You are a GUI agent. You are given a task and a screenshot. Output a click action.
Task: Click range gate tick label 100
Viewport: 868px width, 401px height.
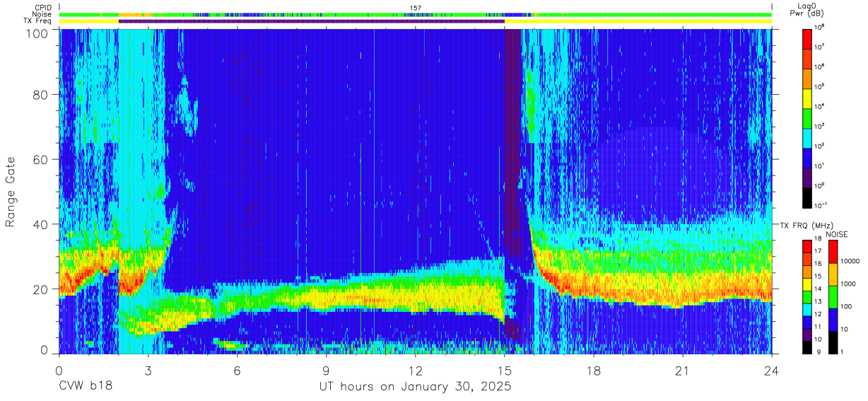(x=38, y=33)
